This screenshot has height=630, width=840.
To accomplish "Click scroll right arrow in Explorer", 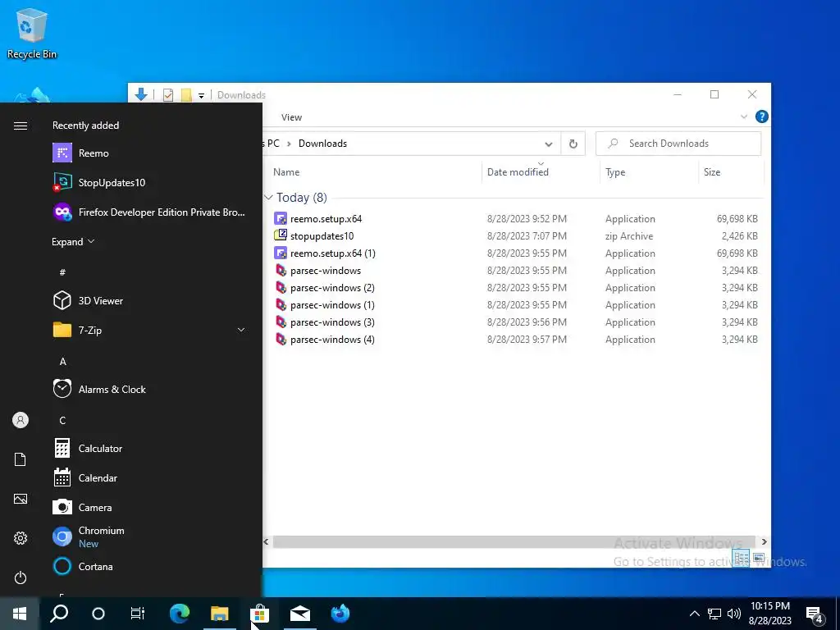I will (x=764, y=541).
